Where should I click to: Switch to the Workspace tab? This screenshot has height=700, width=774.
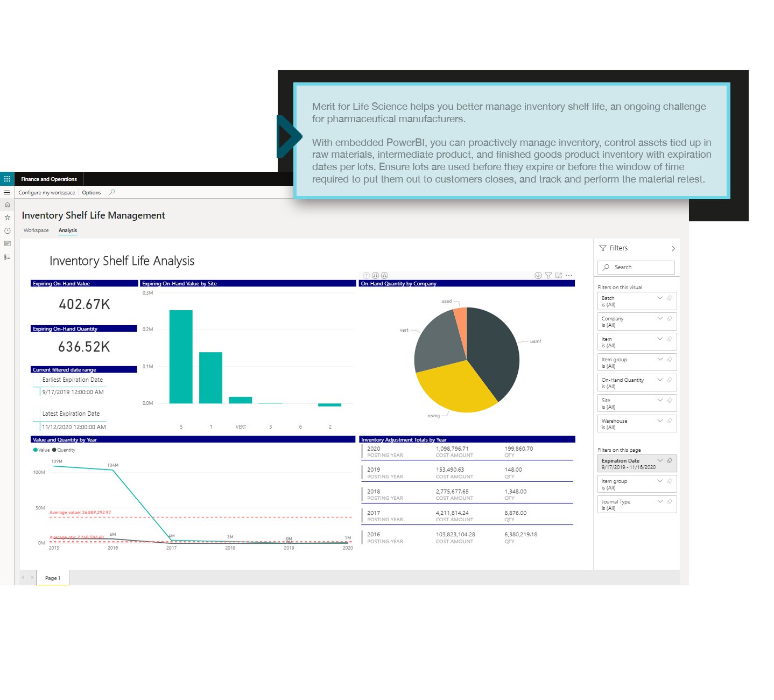tap(36, 230)
